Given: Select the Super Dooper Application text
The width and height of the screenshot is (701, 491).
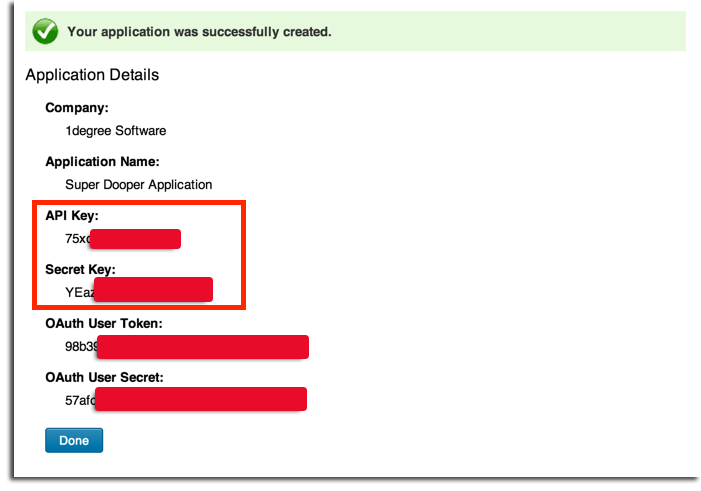Looking at the screenshot, I should (139, 184).
